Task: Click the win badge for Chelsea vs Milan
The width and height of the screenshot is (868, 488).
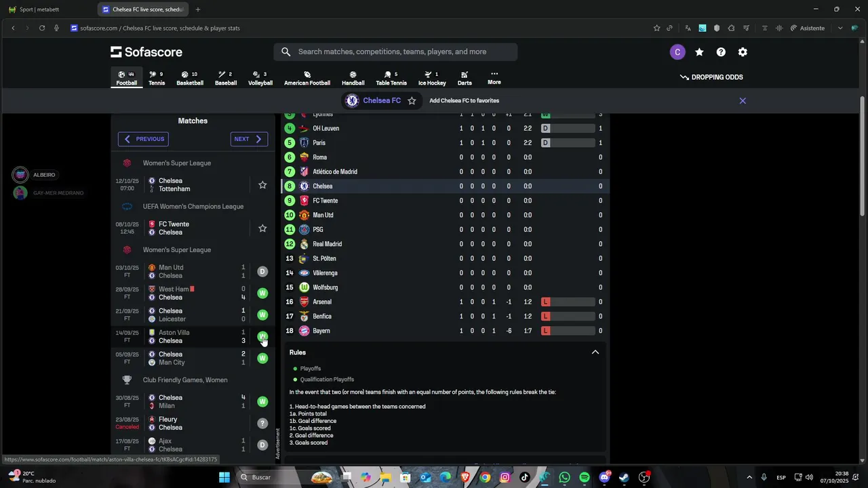Action: pos(262,402)
